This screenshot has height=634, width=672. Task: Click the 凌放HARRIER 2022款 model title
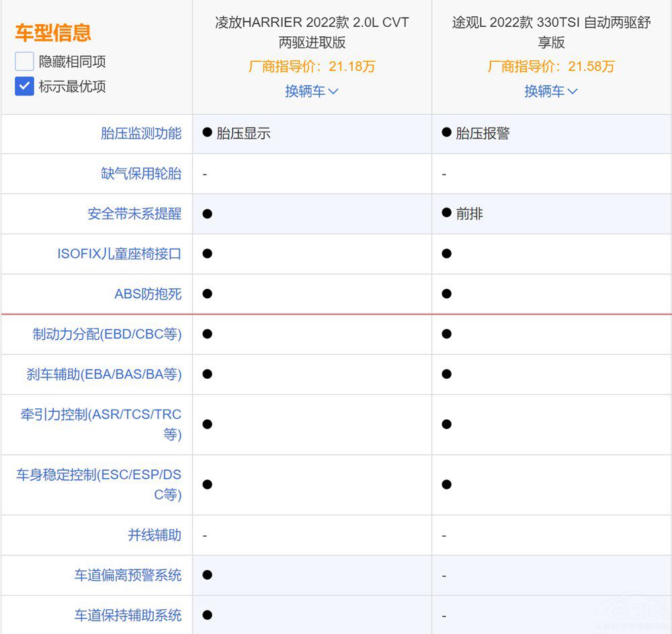coord(312,32)
